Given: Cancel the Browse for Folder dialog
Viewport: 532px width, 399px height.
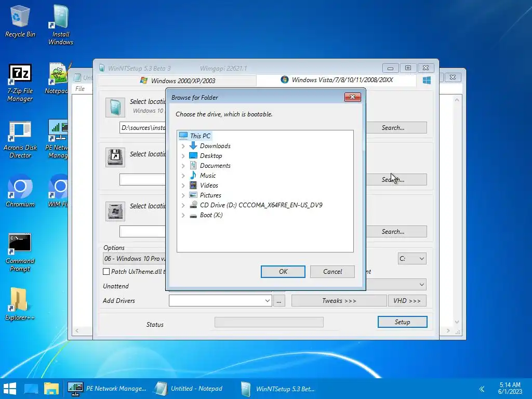Looking at the screenshot, I should click(x=332, y=271).
